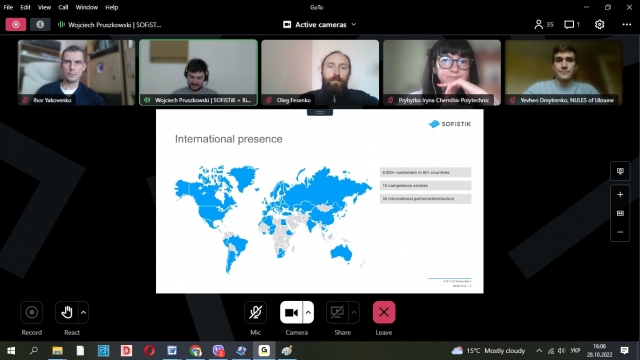
Task: Select Prybytko Iryna's camera tile
Action: pos(442,72)
